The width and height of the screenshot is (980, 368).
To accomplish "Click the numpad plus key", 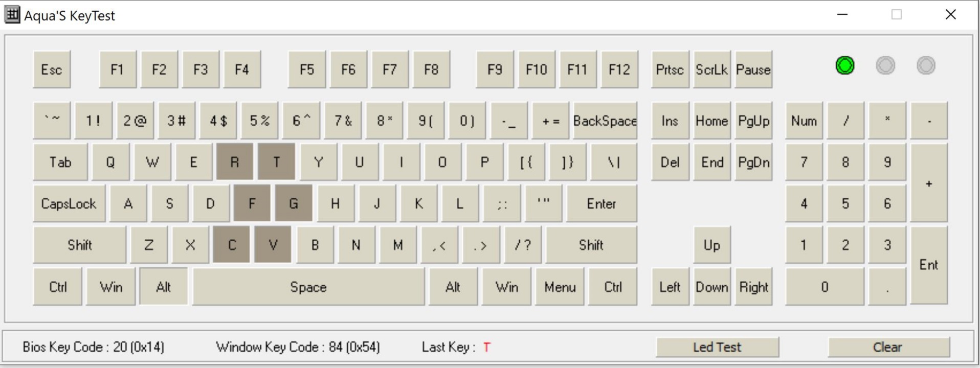I will [929, 183].
